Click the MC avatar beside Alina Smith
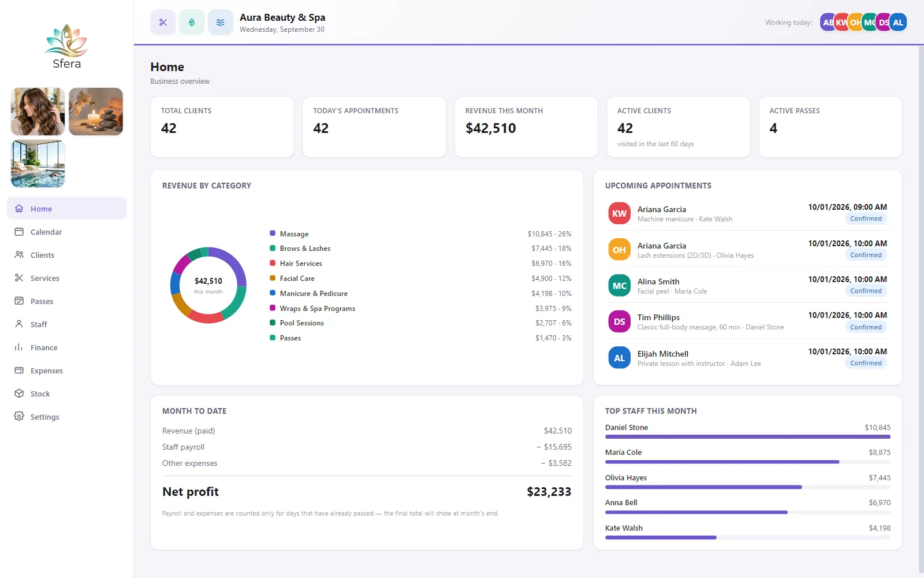The height and width of the screenshot is (578, 924). [619, 286]
